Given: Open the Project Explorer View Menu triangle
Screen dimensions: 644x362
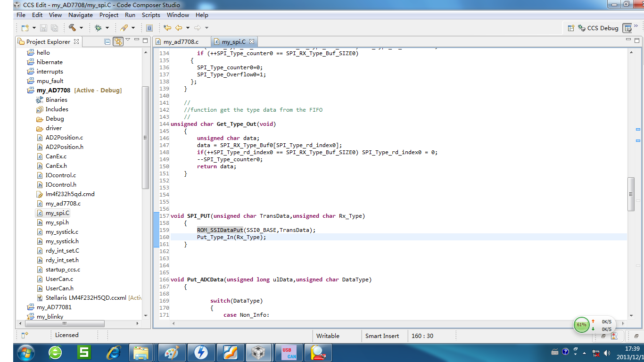Looking at the screenshot, I should (128, 40).
